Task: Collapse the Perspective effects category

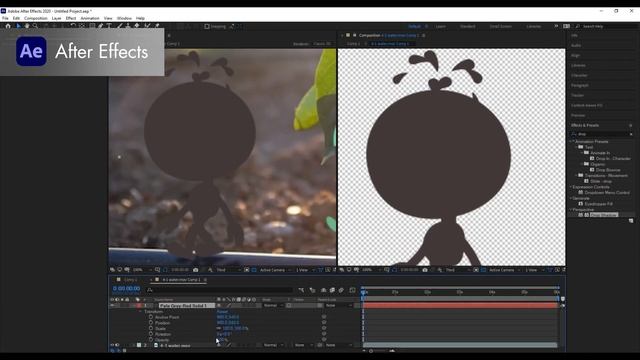Action: click(x=571, y=209)
